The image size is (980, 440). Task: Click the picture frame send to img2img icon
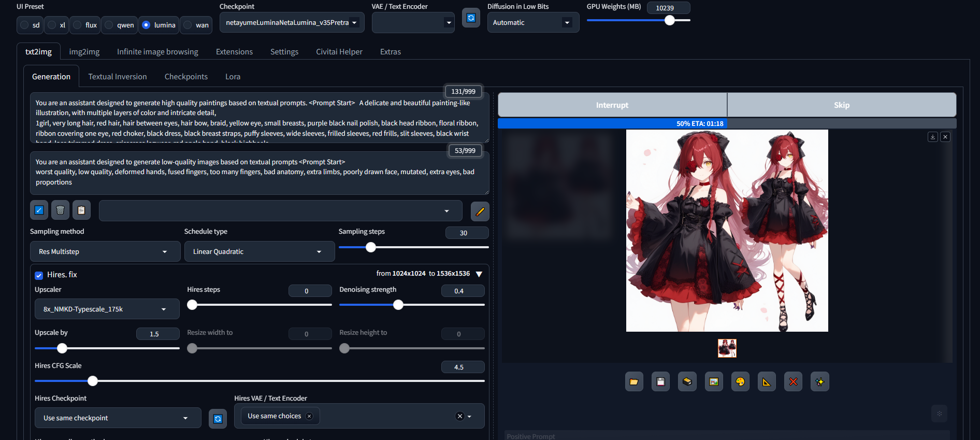tap(714, 382)
